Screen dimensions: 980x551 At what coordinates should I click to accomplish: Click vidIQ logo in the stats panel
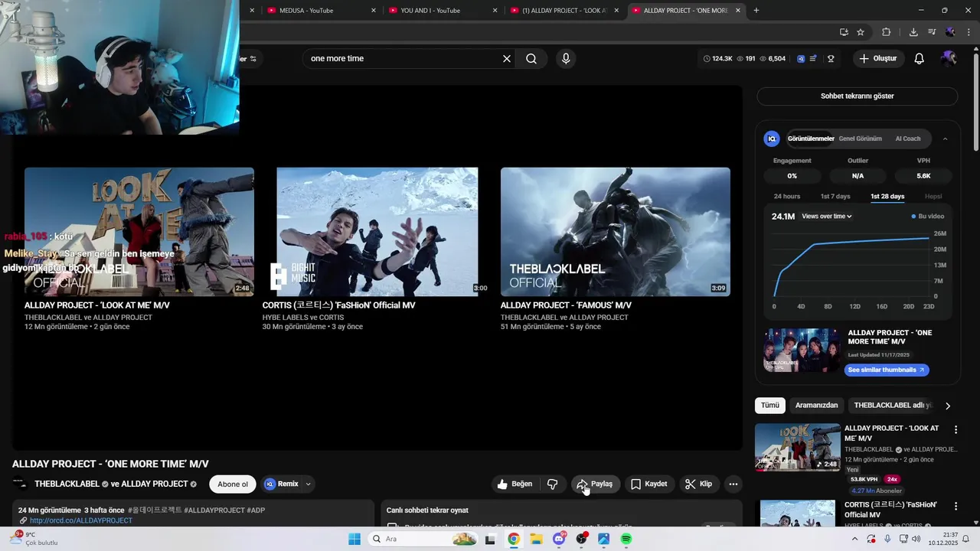coord(772,139)
